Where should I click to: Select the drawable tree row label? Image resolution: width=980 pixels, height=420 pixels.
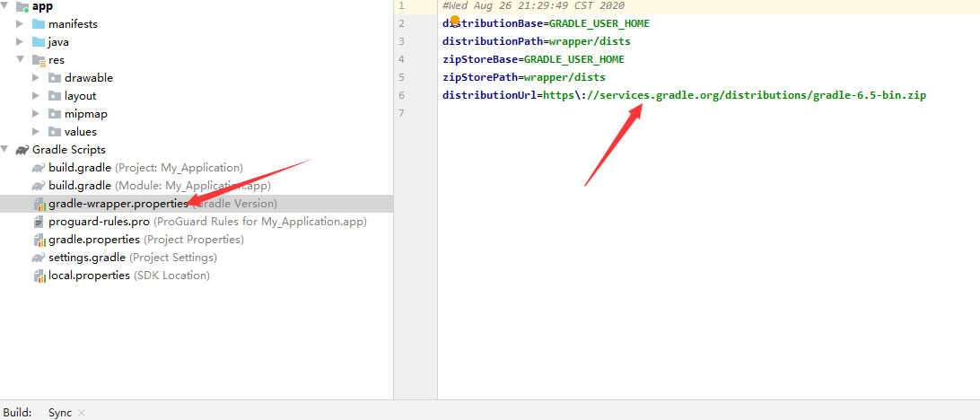click(89, 78)
